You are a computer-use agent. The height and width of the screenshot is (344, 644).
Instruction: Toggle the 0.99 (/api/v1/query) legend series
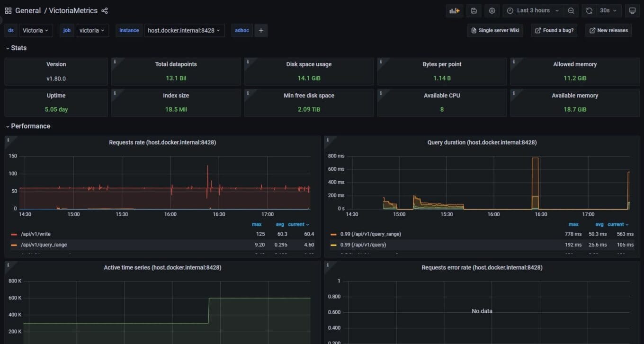pyautogui.click(x=363, y=245)
